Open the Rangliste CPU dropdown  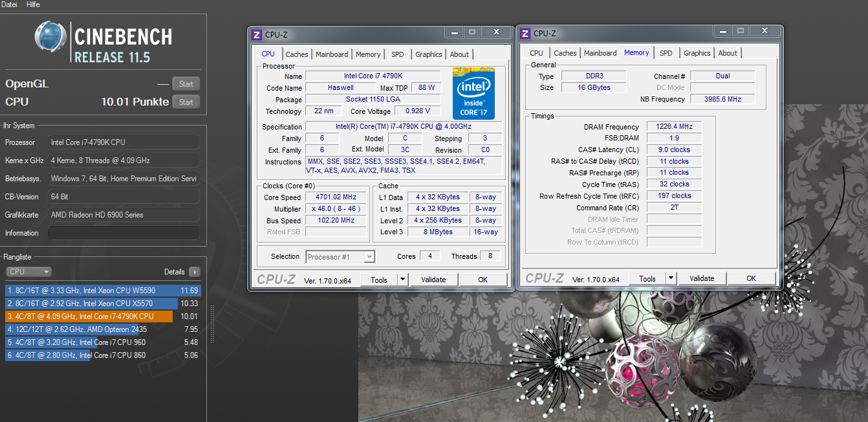(28, 272)
